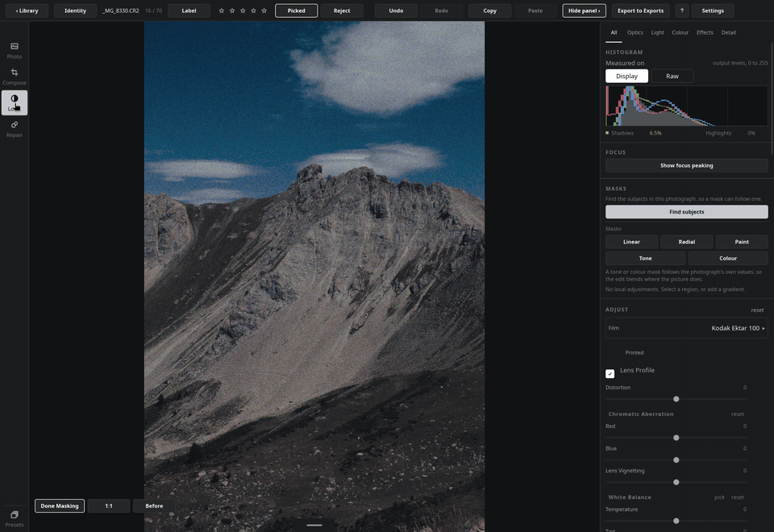Viewport: 774px width, 532px height.
Task: Open the Repair tool
Action: pos(15,129)
